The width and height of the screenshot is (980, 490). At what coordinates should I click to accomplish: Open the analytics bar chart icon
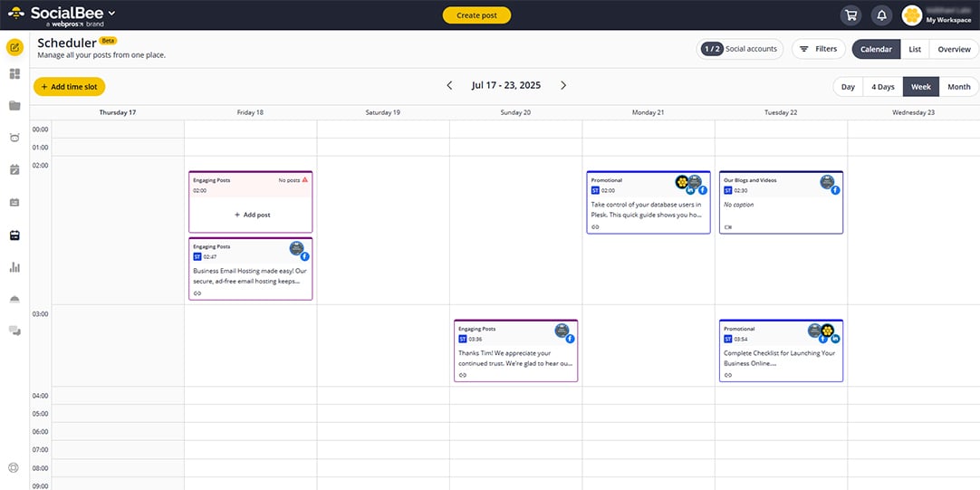click(15, 267)
